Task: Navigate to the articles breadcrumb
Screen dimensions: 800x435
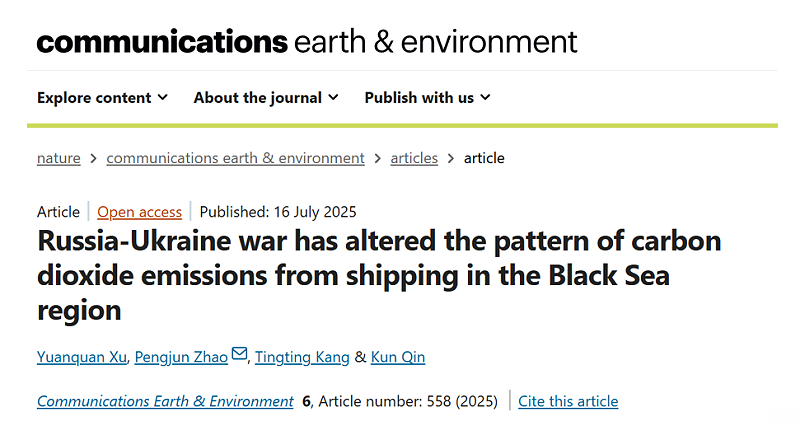Action: pyautogui.click(x=414, y=158)
